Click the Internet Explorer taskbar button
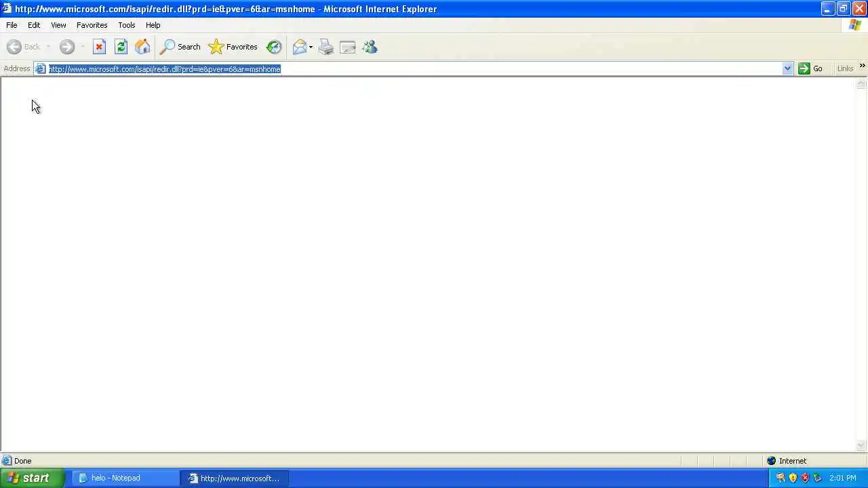The width and height of the screenshot is (868, 488). click(x=235, y=479)
